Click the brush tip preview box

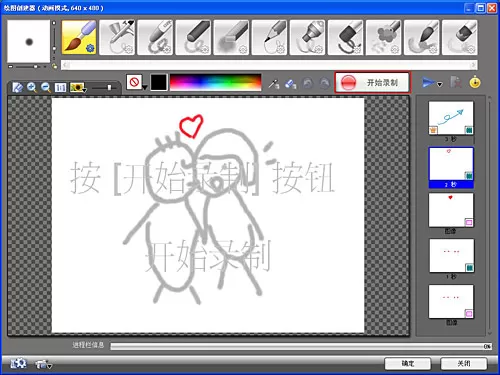29,41
